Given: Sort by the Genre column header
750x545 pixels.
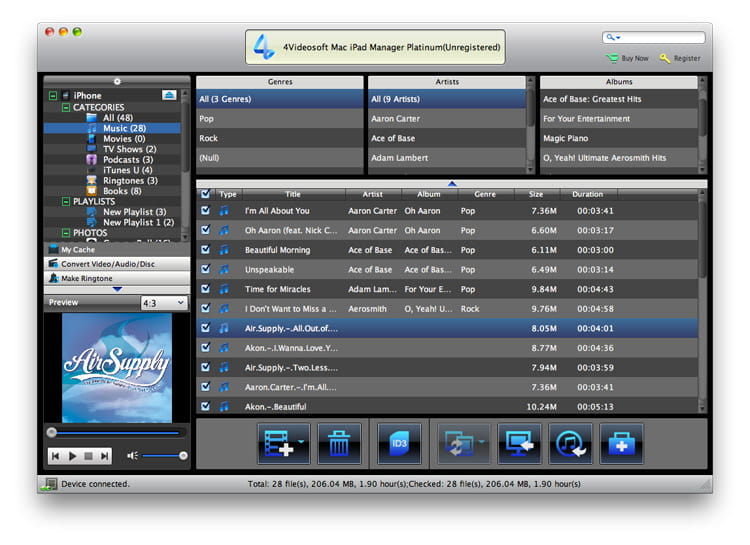Looking at the screenshot, I should 485,194.
